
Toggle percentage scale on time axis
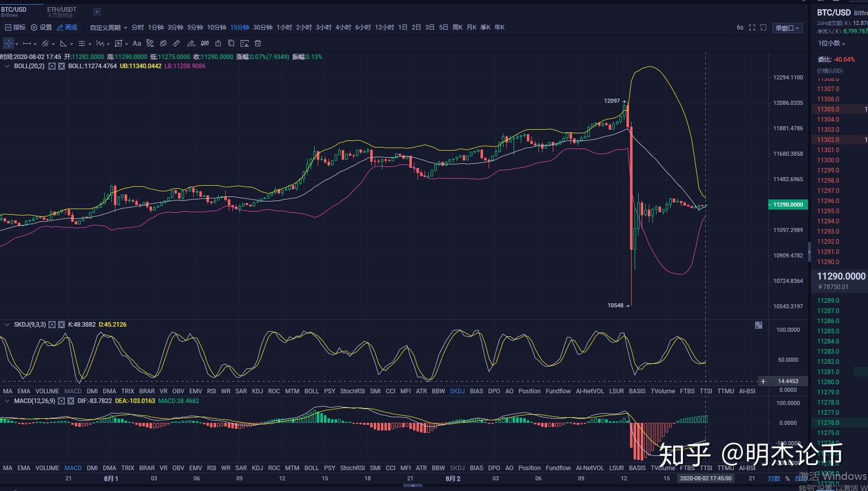787,478
